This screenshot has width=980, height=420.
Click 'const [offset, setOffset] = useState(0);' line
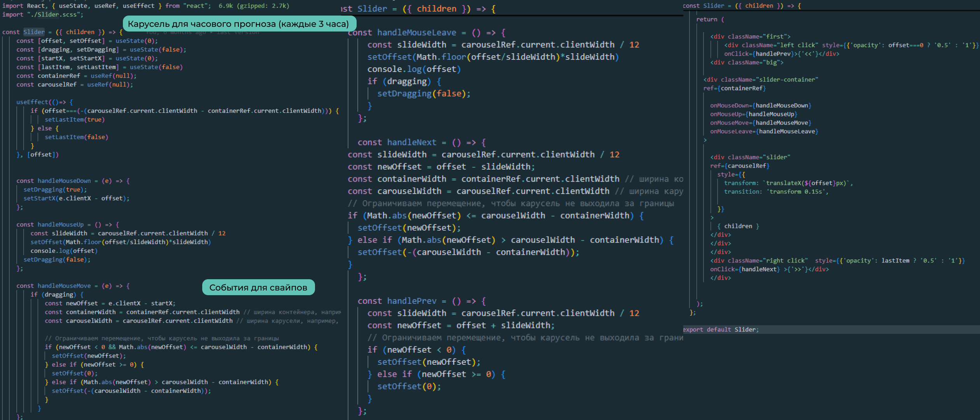pyautogui.click(x=87, y=41)
